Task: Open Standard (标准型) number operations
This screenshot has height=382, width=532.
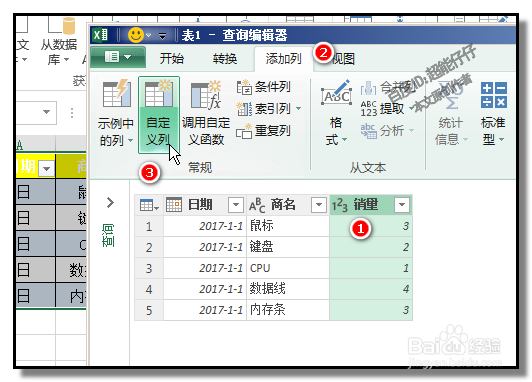Action: 493,115
